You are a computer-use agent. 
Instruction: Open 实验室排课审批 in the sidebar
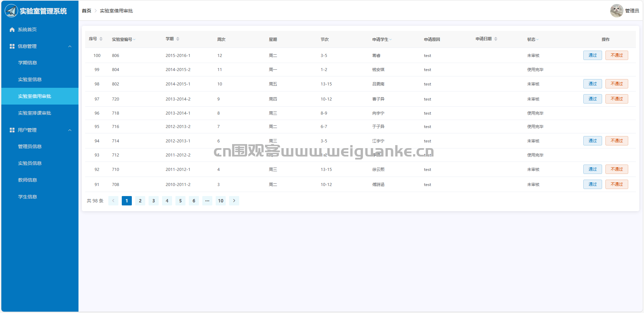(35, 113)
